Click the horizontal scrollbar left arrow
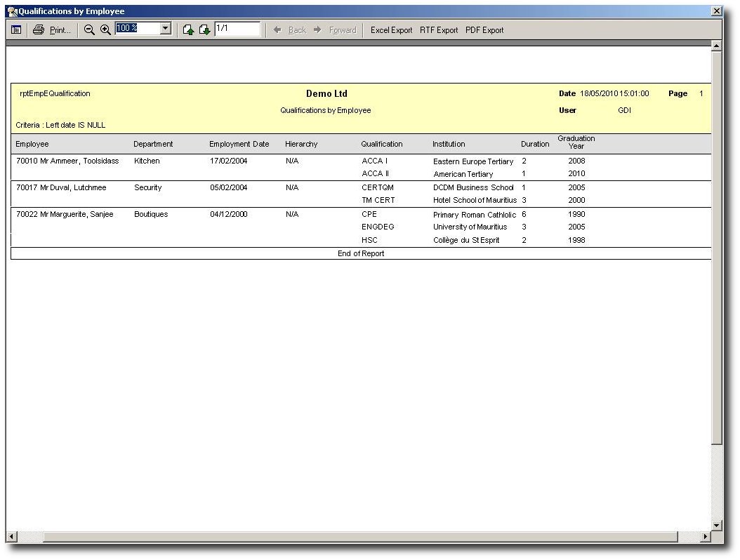 12,536
